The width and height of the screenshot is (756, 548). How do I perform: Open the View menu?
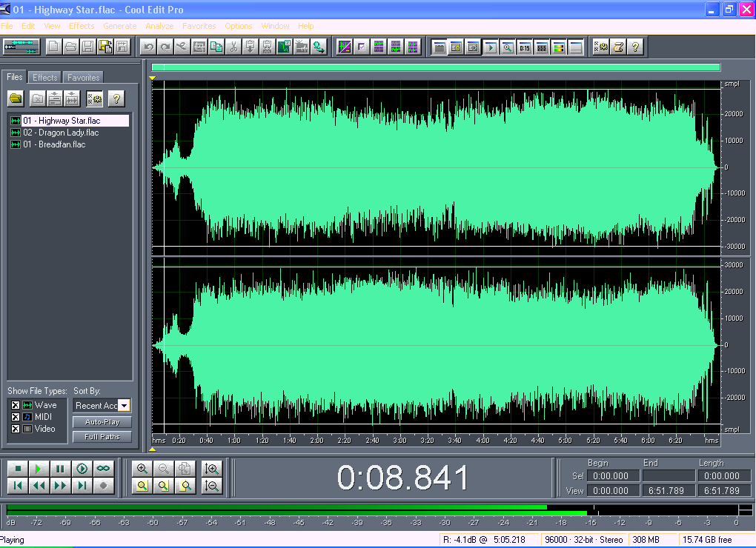[x=52, y=26]
